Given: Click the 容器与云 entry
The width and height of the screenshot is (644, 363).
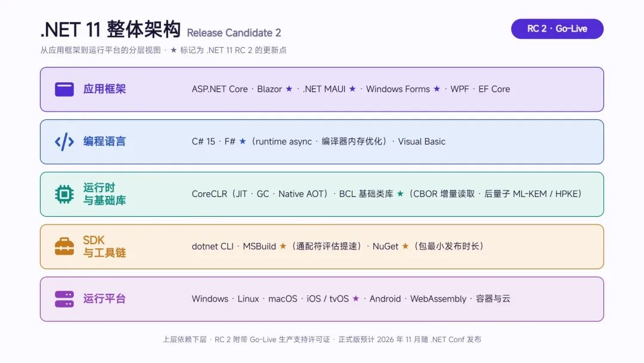Looking at the screenshot, I should click(x=493, y=299).
